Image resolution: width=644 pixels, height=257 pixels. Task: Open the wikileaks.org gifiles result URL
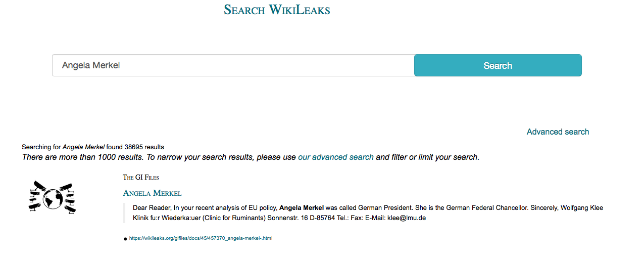coord(201,238)
